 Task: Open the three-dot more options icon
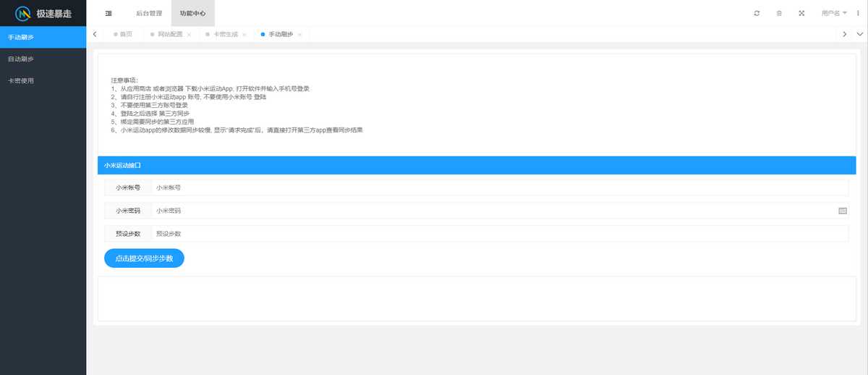click(x=857, y=13)
